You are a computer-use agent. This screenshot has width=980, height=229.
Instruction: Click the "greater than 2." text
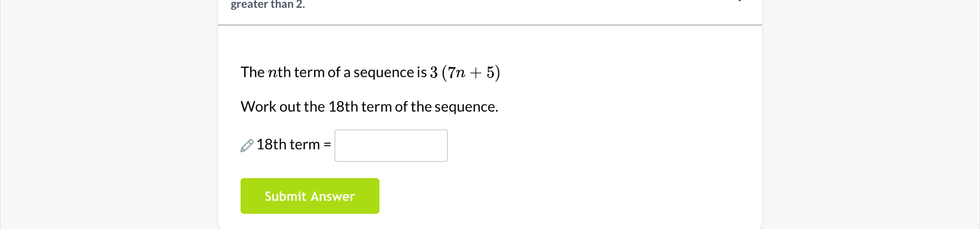(x=268, y=5)
